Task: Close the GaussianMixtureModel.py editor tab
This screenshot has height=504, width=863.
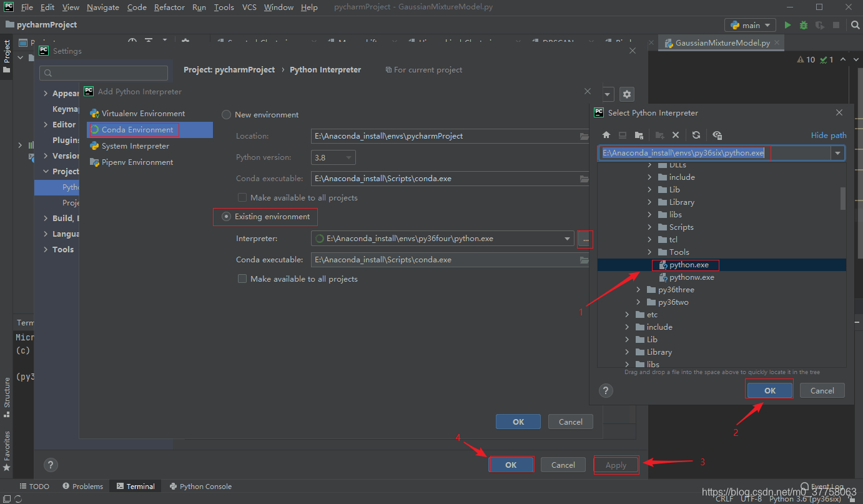Action: click(777, 43)
